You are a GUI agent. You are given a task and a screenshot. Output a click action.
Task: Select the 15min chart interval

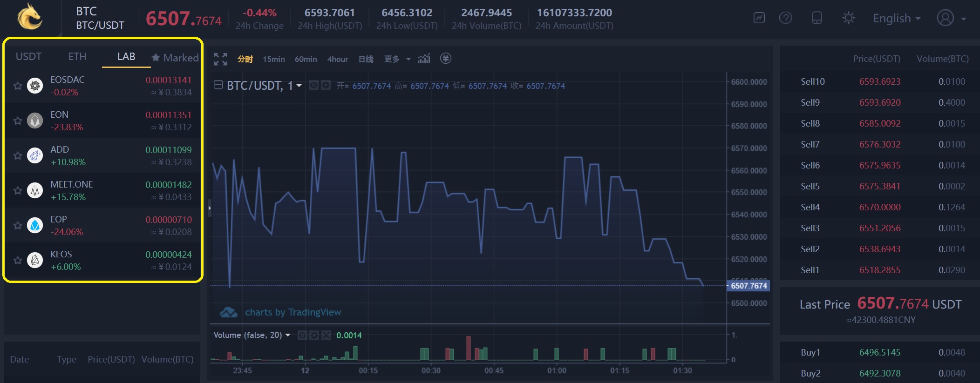[x=273, y=59]
